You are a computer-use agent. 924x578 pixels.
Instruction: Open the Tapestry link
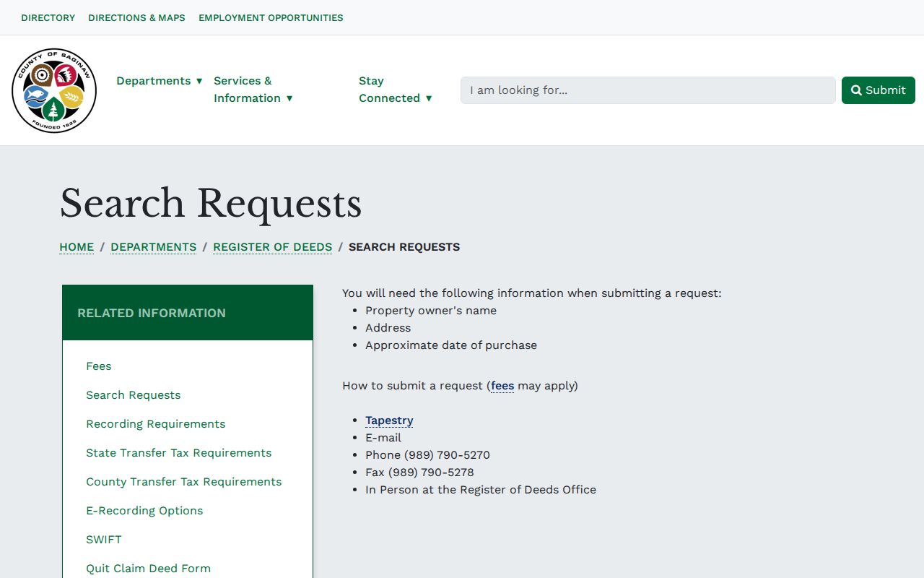pyautogui.click(x=389, y=420)
